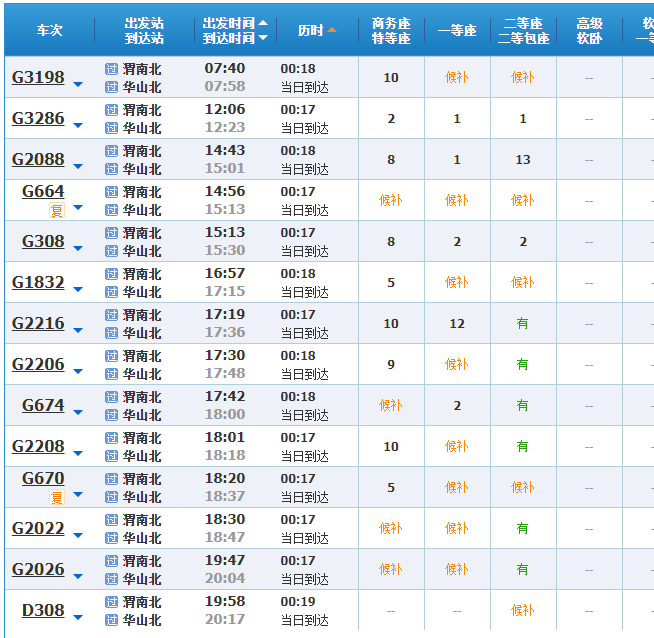Expand the arrow beside train G2026
Viewport: 654px width, 638px height.
tap(78, 576)
